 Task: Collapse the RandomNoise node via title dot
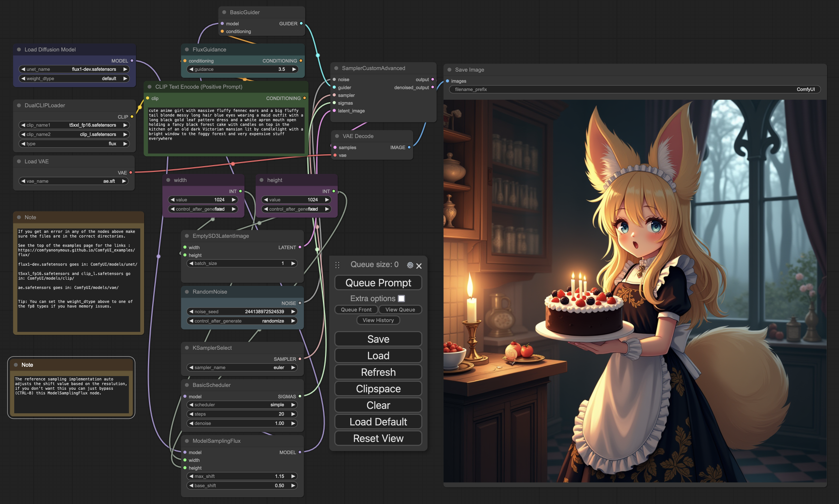[187, 292]
